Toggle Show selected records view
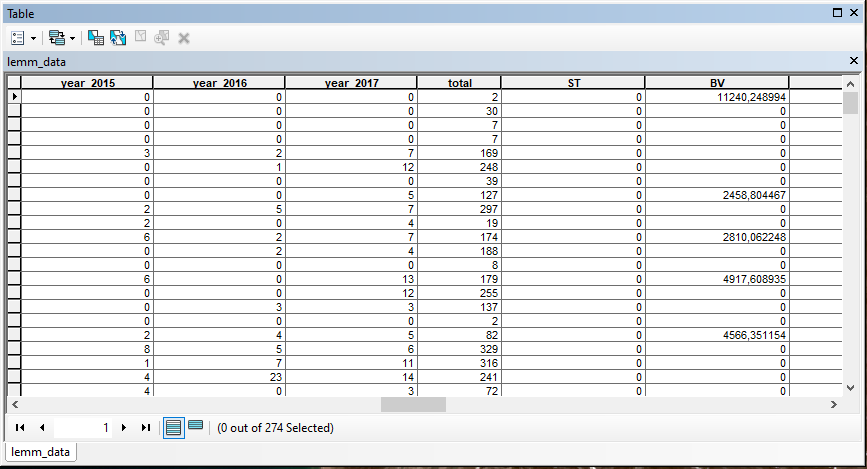This screenshot has width=867, height=469. [x=195, y=426]
